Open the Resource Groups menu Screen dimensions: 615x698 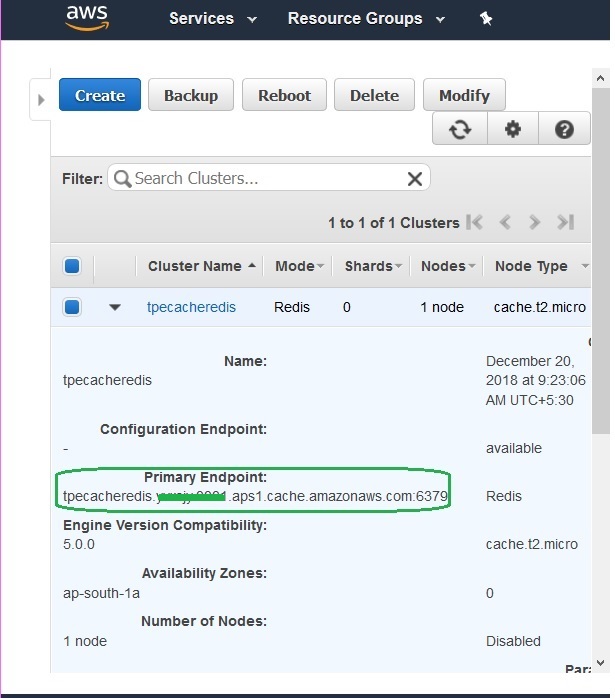tap(364, 19)
